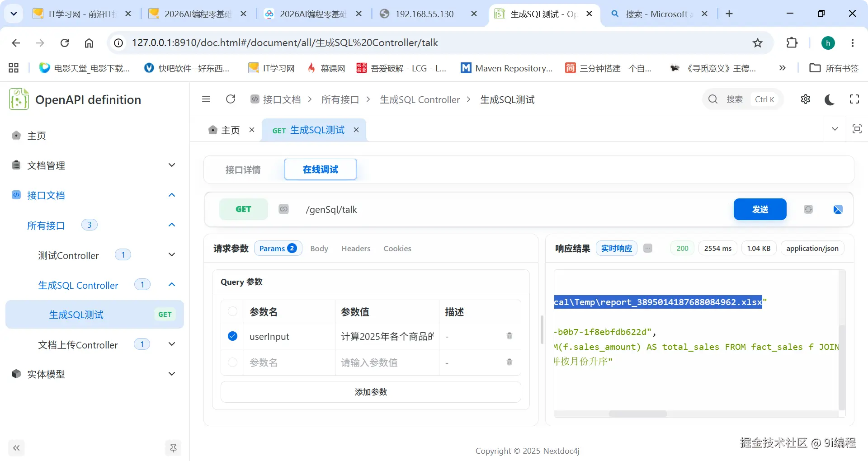Bookmark this page with the star icon

pyautogui.click(x=758, y=43)
